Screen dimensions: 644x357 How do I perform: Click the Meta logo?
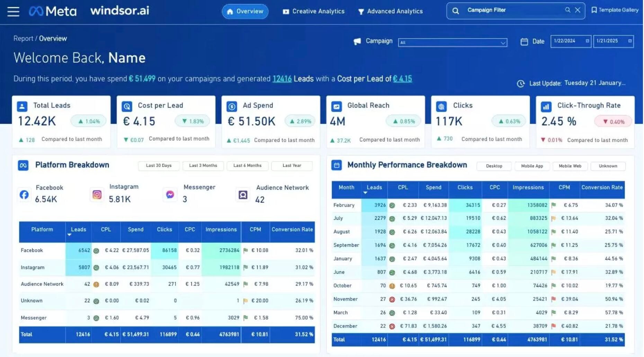(53, 11)
